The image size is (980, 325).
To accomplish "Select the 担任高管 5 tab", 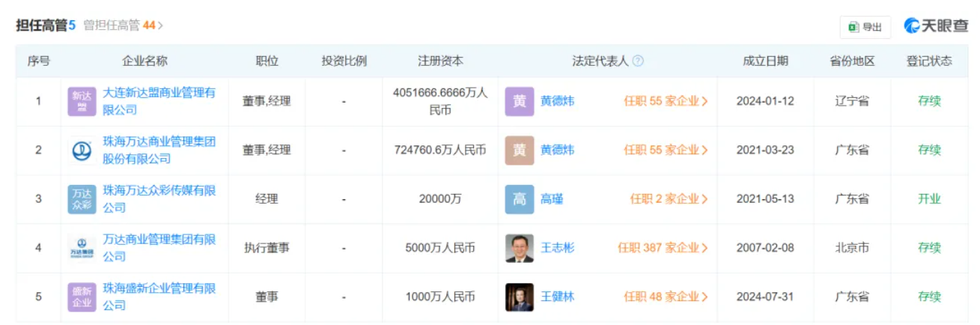I will [x=46, y=25].
